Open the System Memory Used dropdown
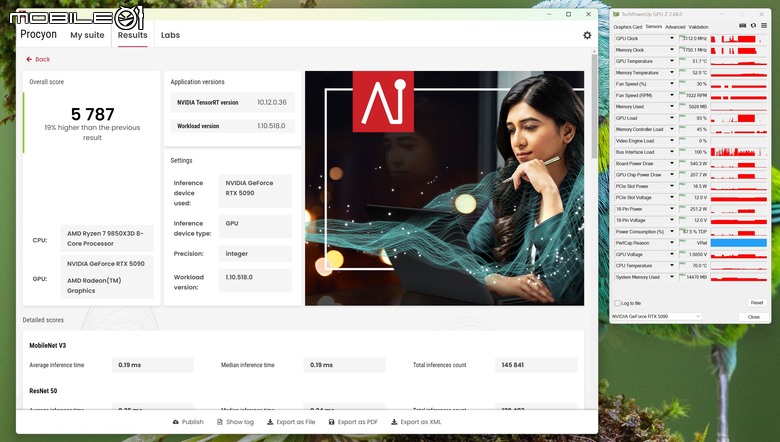The image size is (780, 442). click(672, 277)
